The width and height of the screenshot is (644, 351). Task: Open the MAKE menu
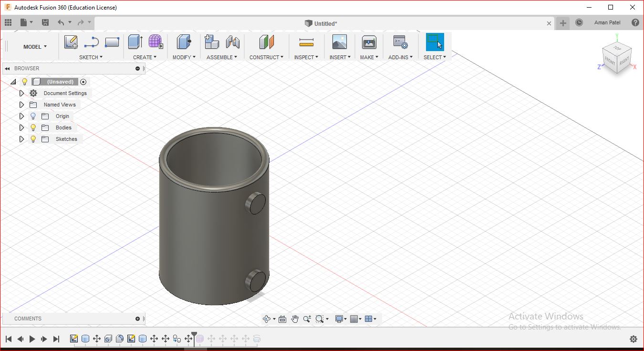(369, 57)
